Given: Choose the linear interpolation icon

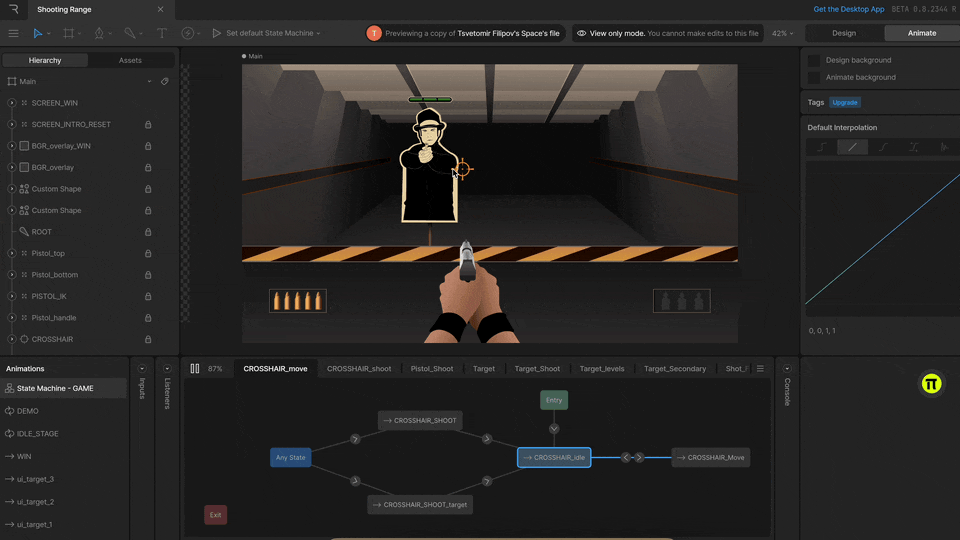Looking at the screenshot, I should [x=852, y=147].
